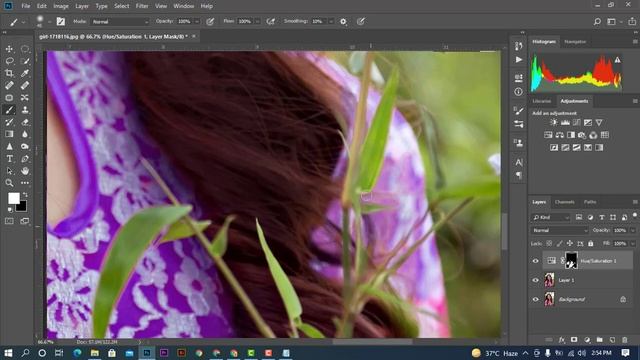Image resolution: width=640 pixels, height=360 pixels.
Task: Toggle pressure for opacity button
Action: 210,22
